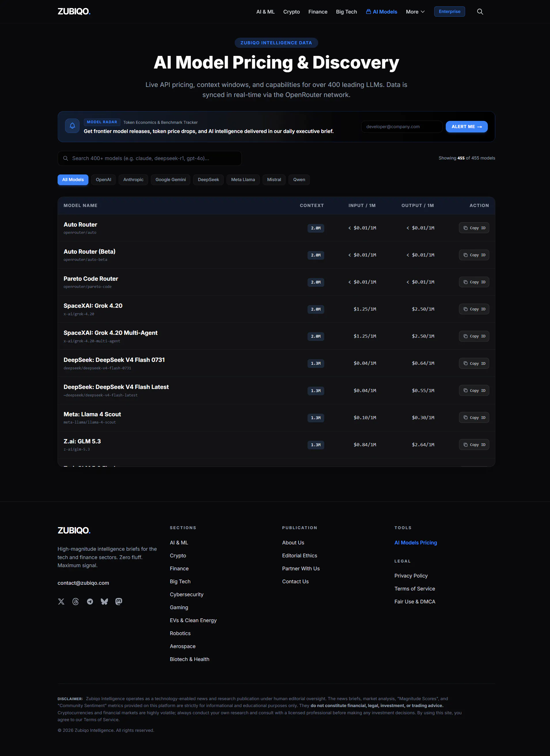Click the ALERT ME button
Screen dimensions: 550x756
coord(467,127)
